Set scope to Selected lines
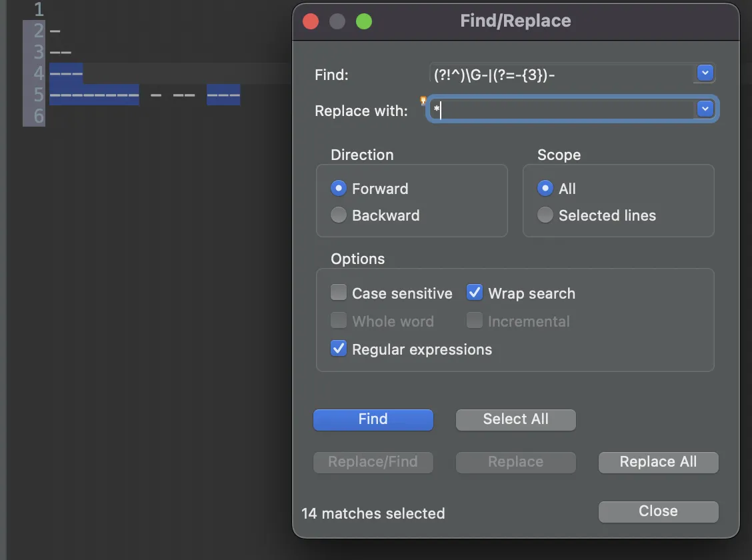This screenshot has width=752, height=560. [x=545, y=215]
